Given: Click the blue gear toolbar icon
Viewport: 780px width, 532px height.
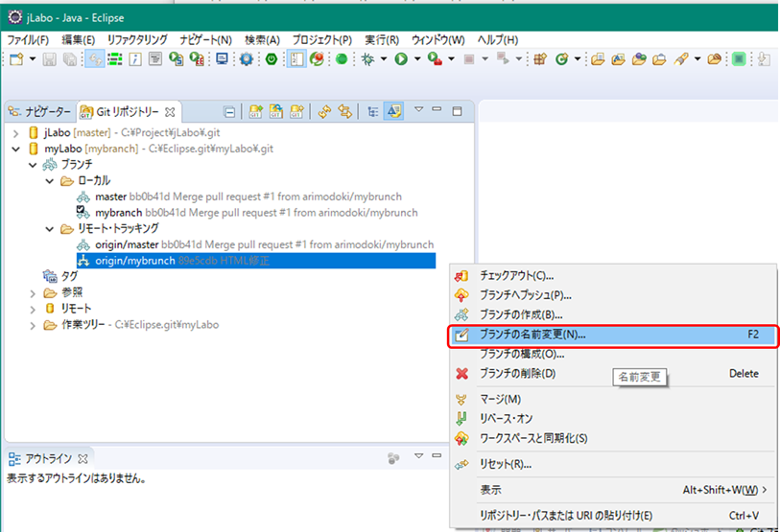Looking at the screenshot, I should tap(247, 59).
